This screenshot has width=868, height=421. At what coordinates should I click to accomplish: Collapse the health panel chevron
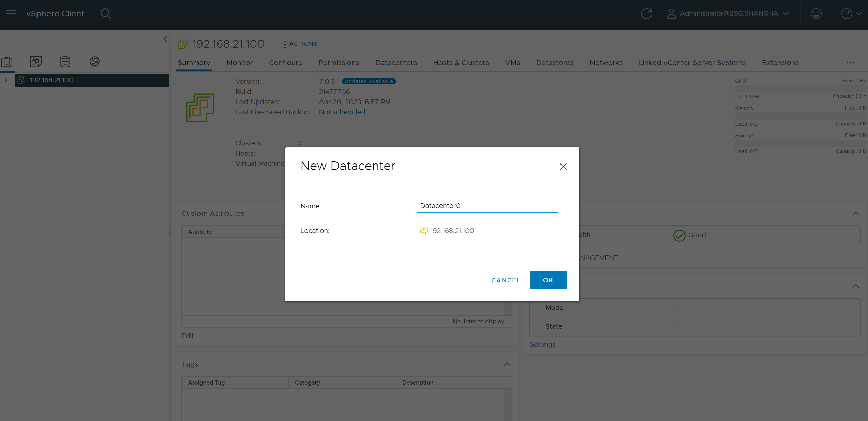click(x=856, y=214)
